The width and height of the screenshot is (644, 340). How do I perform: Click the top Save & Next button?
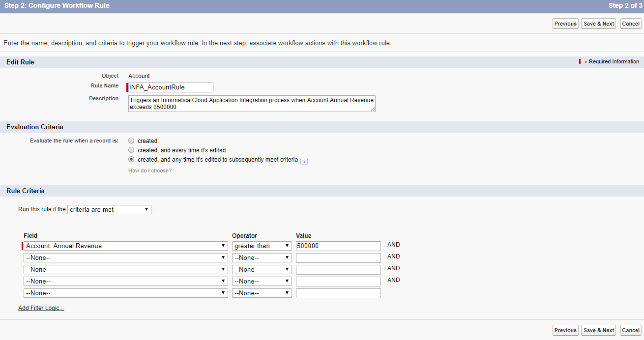click(599, 24)
